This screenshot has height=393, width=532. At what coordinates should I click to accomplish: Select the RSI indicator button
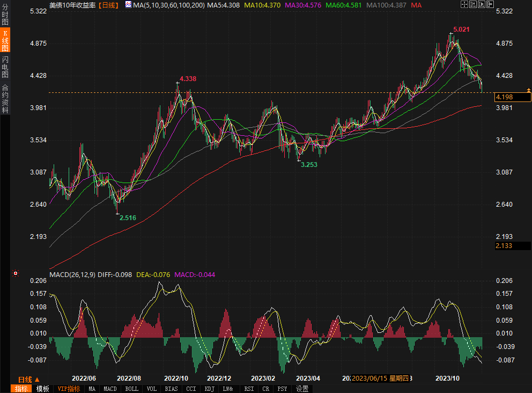pyautogui.click(x=249, y=389)
